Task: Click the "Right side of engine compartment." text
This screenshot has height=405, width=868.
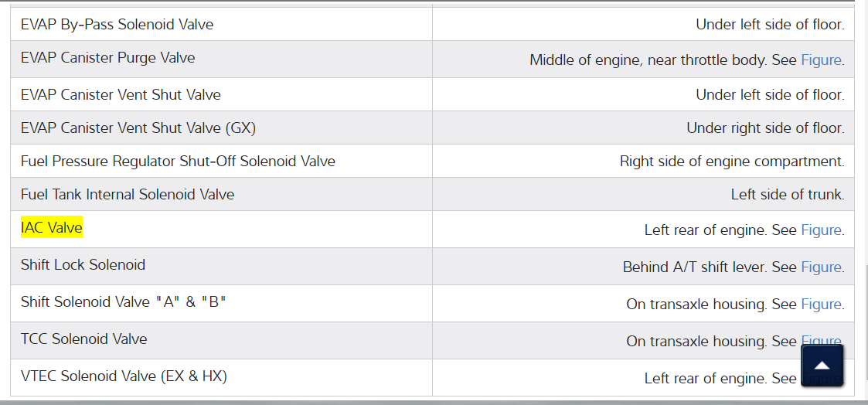Action: click(x=731, y=162)
